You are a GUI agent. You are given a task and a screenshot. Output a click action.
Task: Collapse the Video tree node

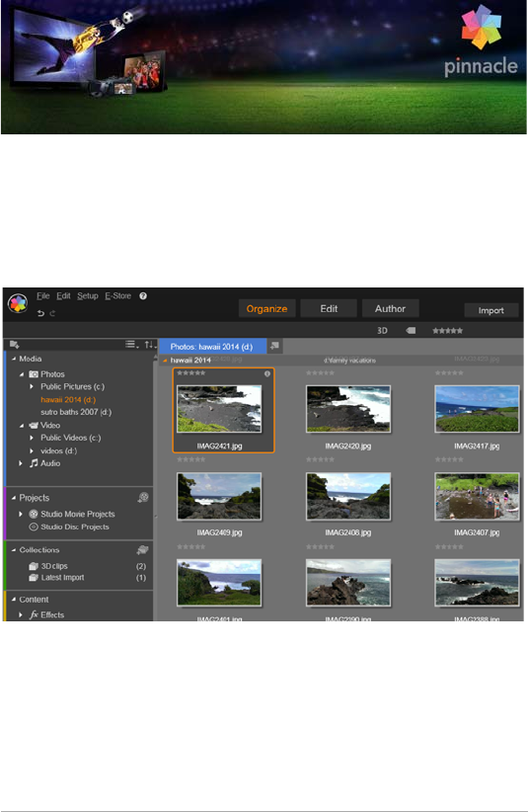pos(22,426)
